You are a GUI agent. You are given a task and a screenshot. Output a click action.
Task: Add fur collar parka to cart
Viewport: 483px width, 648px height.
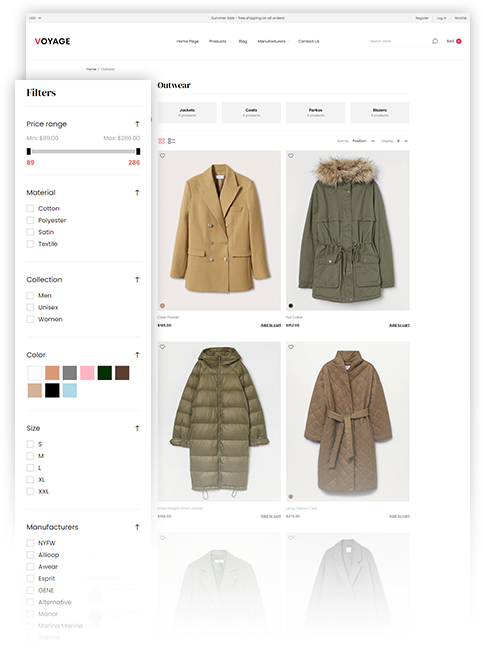pos(399,325)
